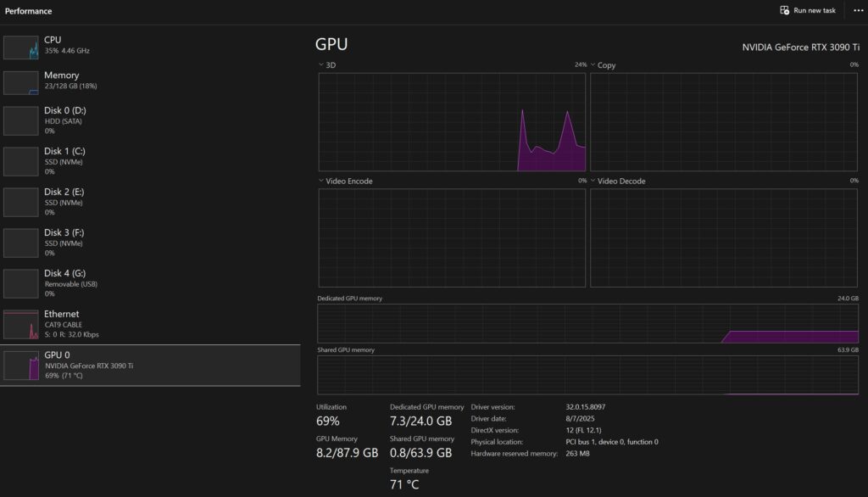Click the GPU 0 mini graph icon

point(21,366)
